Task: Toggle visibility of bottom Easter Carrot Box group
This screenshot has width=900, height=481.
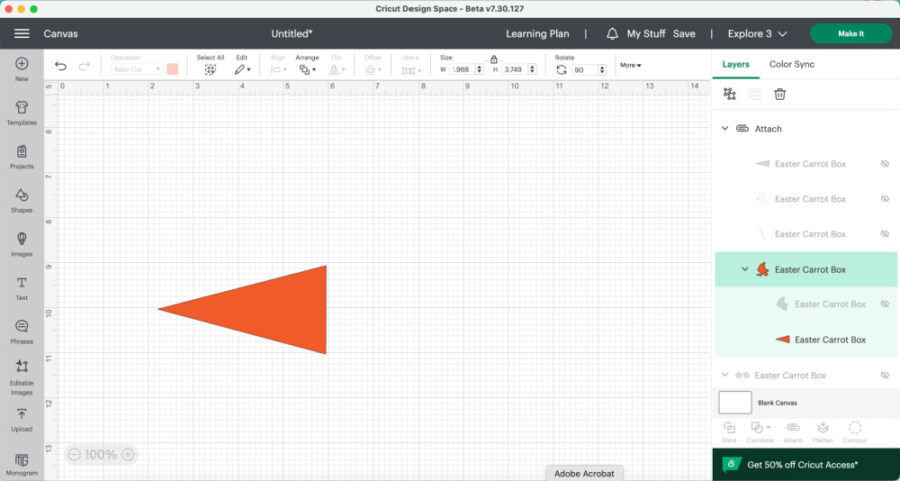Action: [884, 375]
